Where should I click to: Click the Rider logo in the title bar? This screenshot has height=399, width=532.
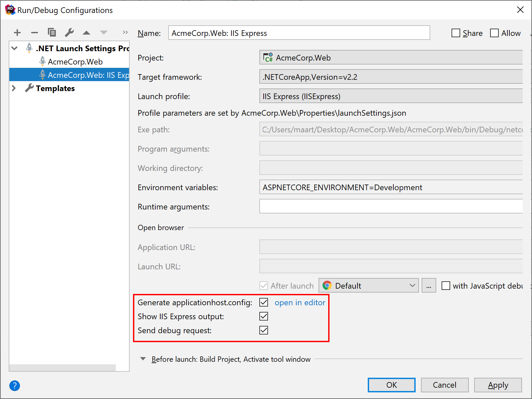pyautogui.click(x=10, y=10)
